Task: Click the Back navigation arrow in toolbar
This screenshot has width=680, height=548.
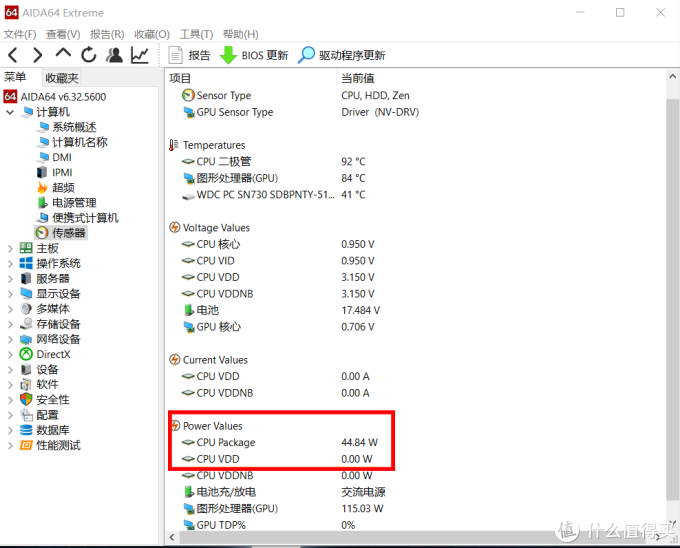Action: [13, 55]
